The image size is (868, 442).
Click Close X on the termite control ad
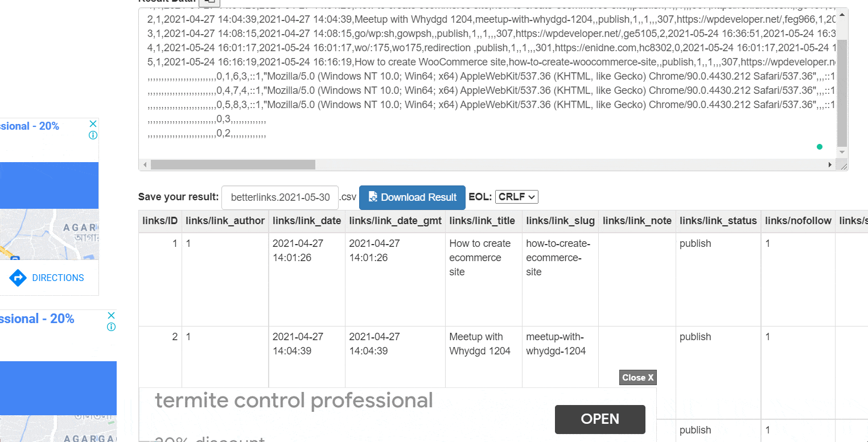pos(637,377)
